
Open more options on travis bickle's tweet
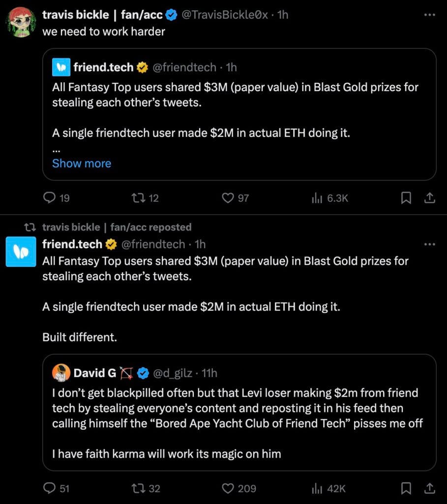(429, 15)
